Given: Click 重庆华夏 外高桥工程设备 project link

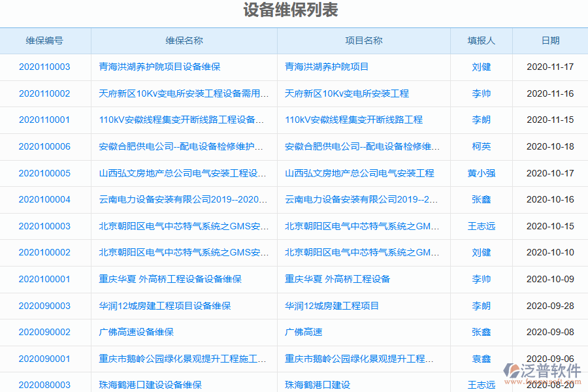Looking at the screenshot, I should (x=337, y=279).
